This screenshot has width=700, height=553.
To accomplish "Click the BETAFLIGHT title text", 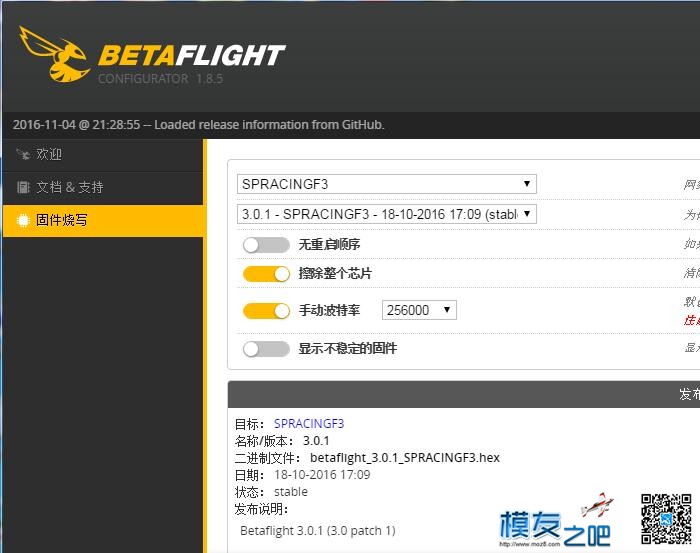I will pos(191,55).
